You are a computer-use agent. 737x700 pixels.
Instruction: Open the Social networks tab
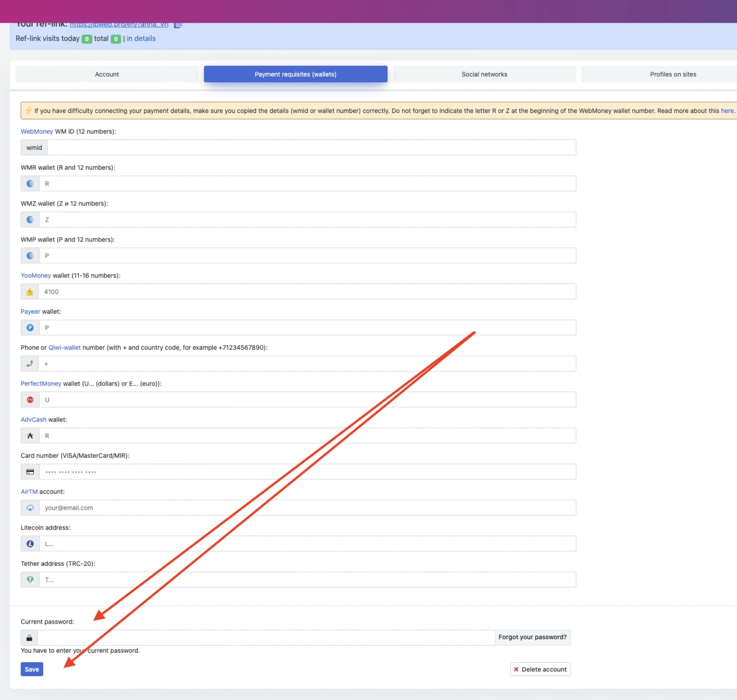pos(484,74)
